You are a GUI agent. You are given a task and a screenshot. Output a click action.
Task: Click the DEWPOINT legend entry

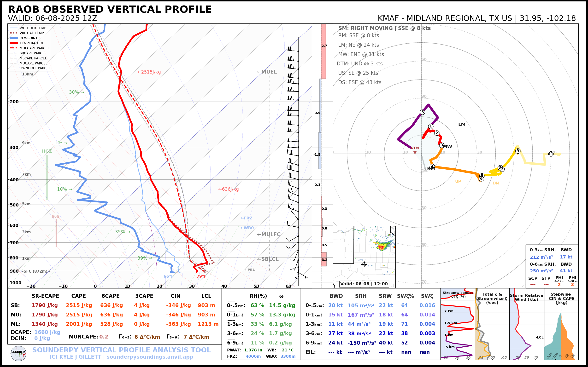pos(29,38)
